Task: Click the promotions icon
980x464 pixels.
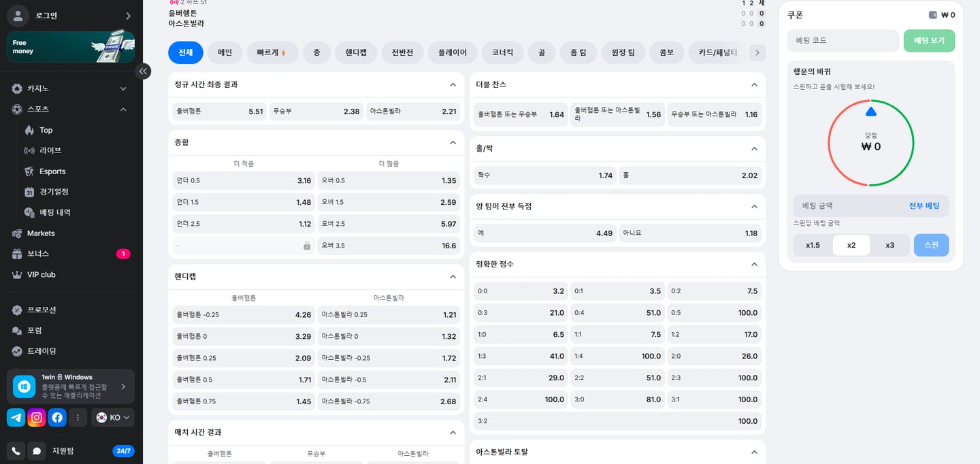Action: click(x=17, y=310)
